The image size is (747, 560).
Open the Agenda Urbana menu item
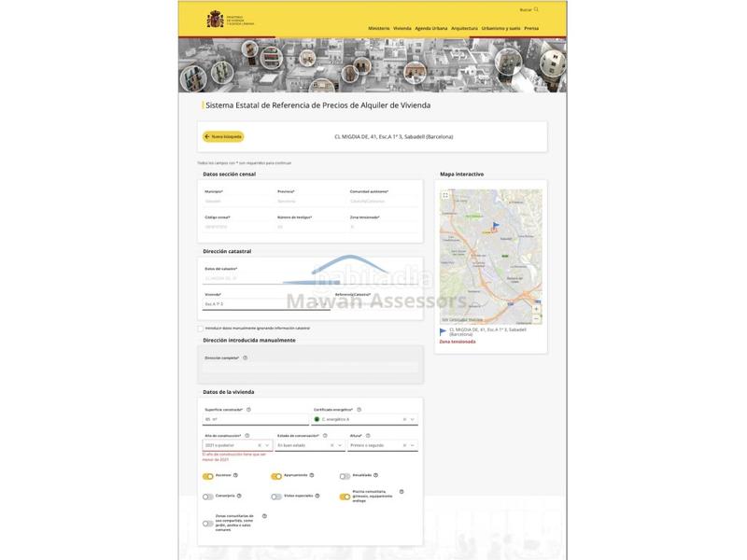pyautogui.click(x=431, y=28)
